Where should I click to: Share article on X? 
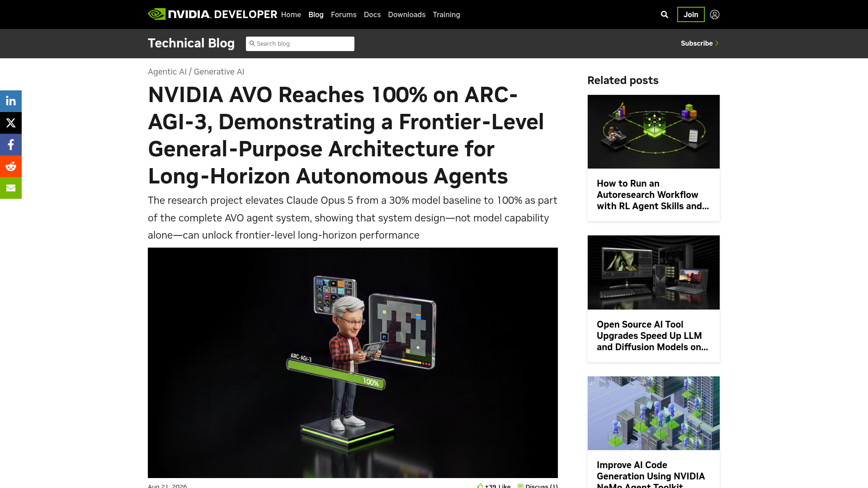click(11, 123)
